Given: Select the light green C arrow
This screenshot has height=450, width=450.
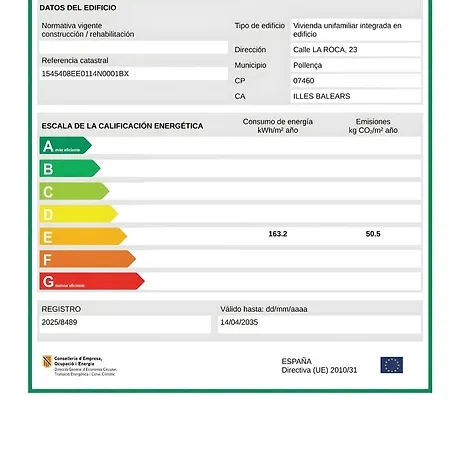Looking at the screenshot, I should (74, 191).
